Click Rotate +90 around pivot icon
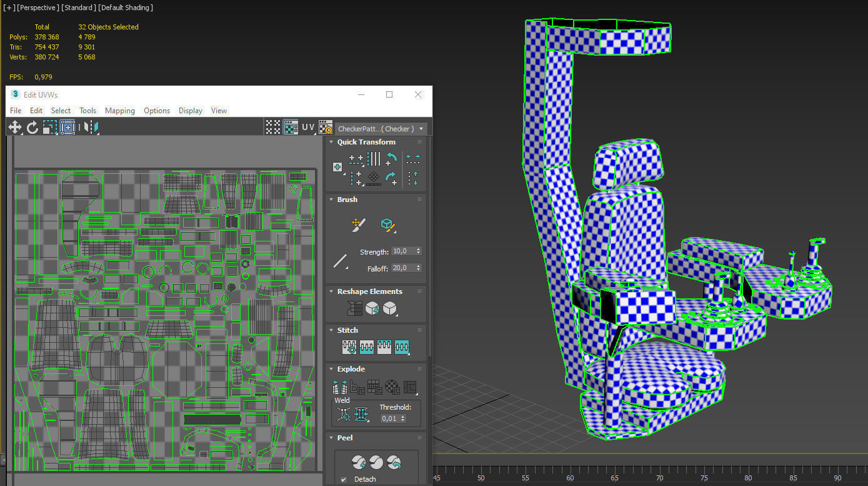Screen dimensions: 868x486 (x=392, y=179)
